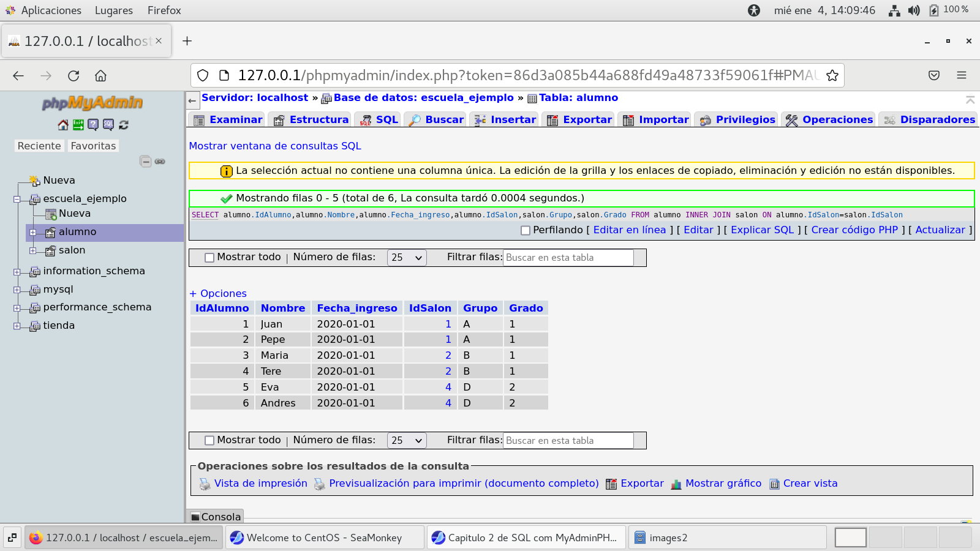This screenshot has height=551, width=980.
Task: Check the bottom Mostrar todo checkbox
Action: (x=209, y=441)
